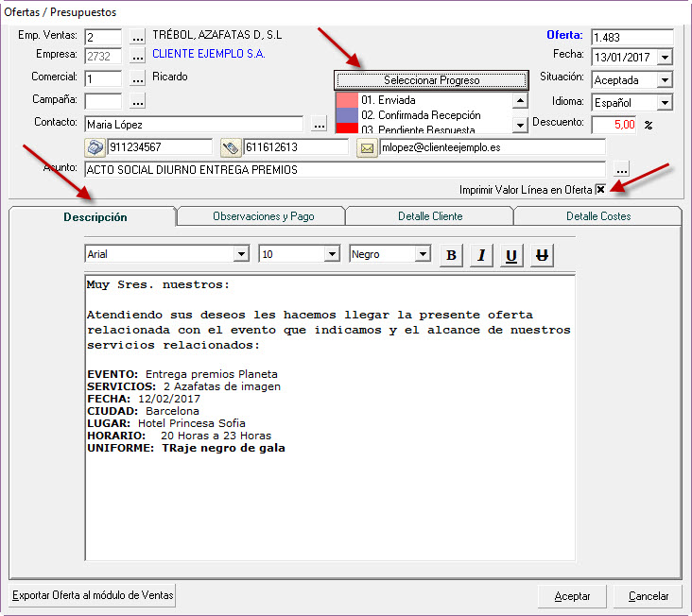Click the Descuento field showing 5,00
The width and height of the screenshot is (692, 616).
click(614, 125)
